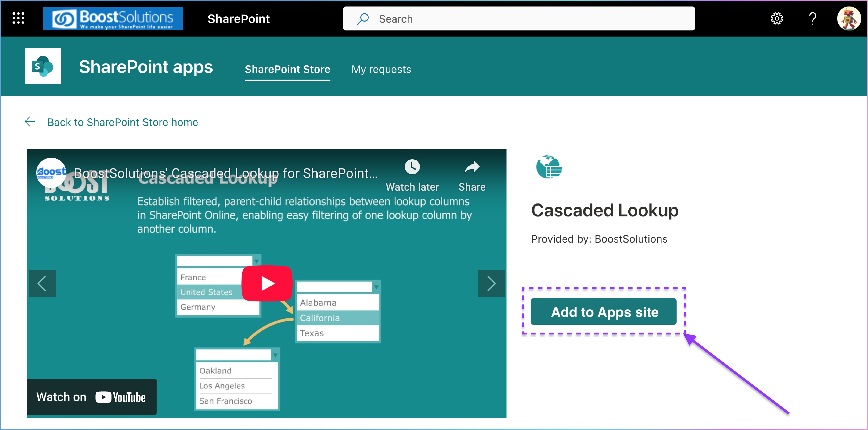
Task: Click 'Provided by: BoostSolutions' text
Action: point(599,239)
